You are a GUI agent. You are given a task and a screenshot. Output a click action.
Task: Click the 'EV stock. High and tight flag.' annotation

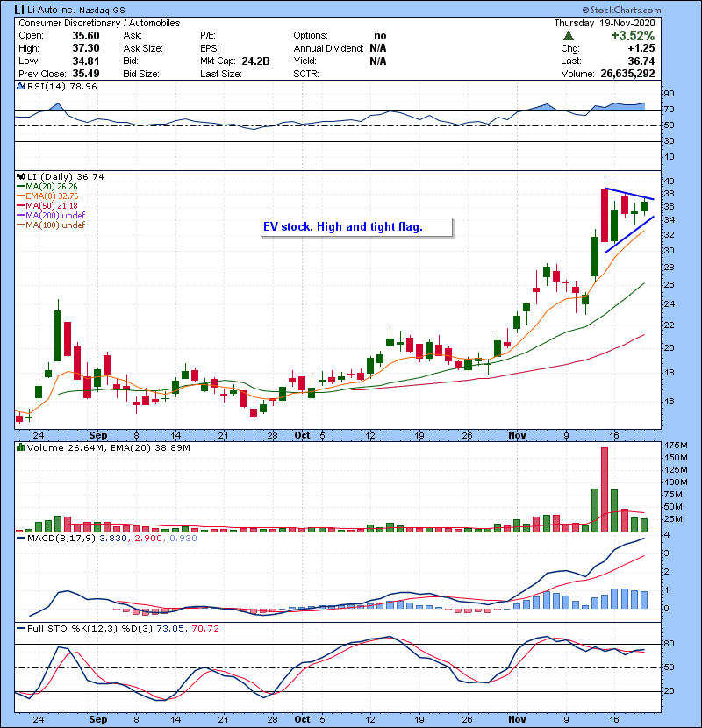356,227
